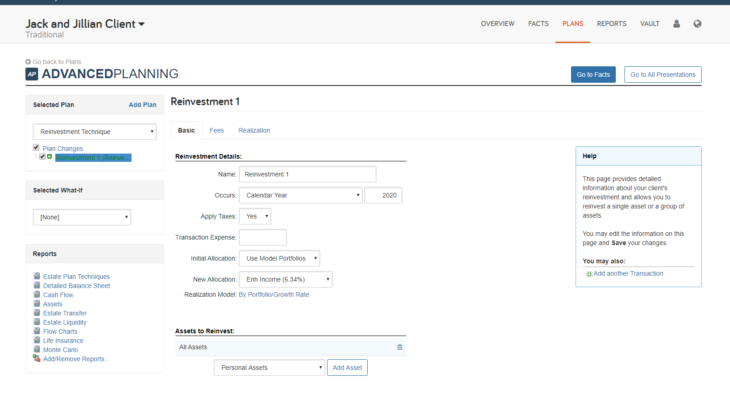Image resolution: width=730 pixels, height=395 pixels.
Task: Click Estate Plan Techniques report icon
Action: (x=37, y=276)
